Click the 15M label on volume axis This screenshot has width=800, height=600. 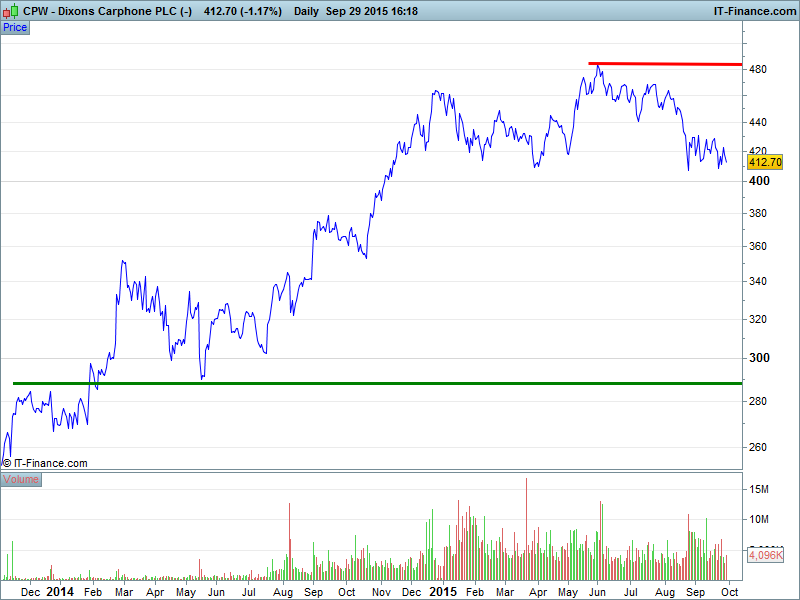coord(759,489)
